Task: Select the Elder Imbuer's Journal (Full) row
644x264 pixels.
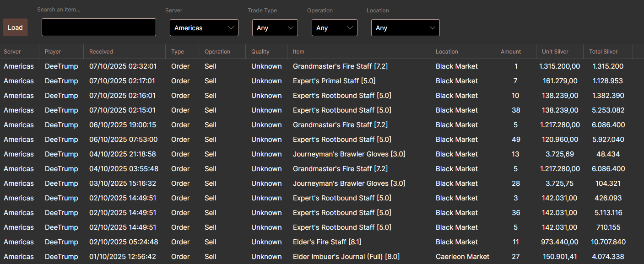Action: click(346, 257)
